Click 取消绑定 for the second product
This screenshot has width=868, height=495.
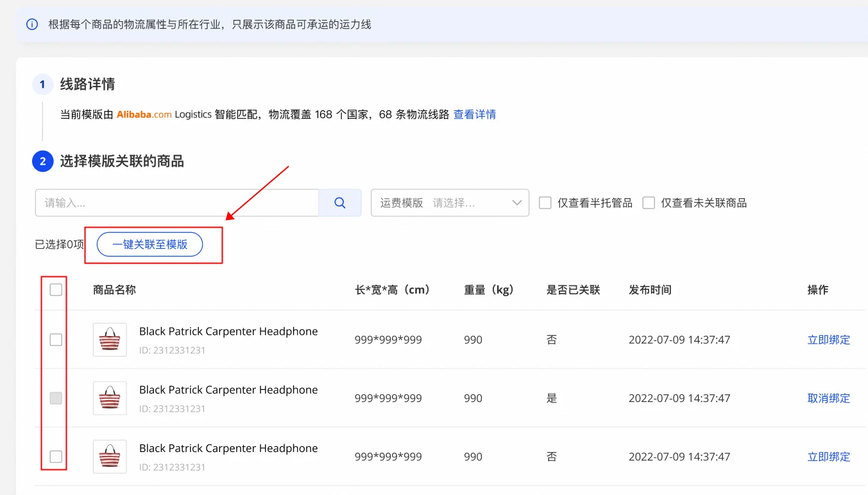tap(828, 398)
